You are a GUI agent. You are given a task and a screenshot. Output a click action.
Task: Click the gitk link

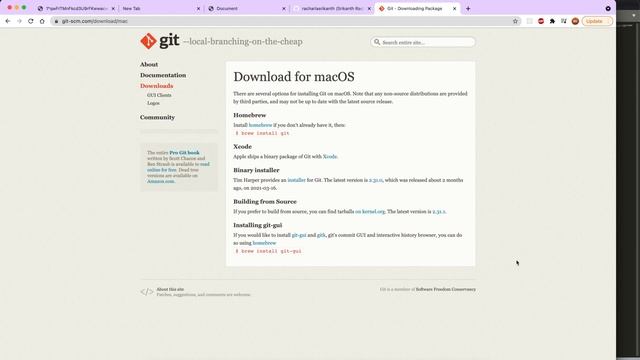click(321, 235)
